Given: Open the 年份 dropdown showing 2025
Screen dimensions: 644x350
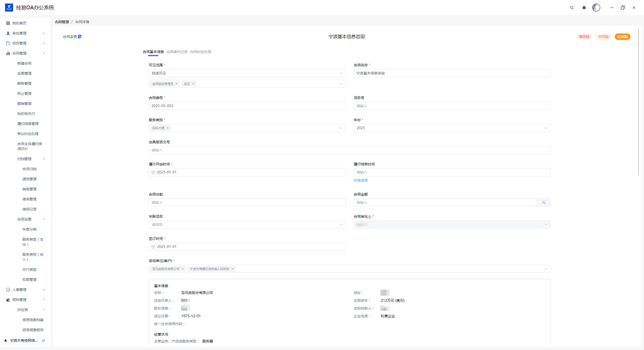Looking at the screenshot, I should coord(451,128).
